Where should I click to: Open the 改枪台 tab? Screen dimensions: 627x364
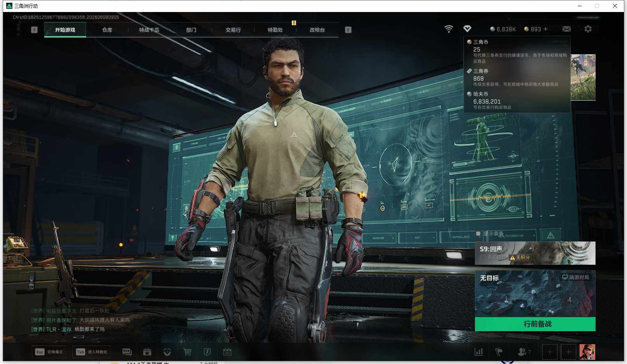(x=317, y=30)
